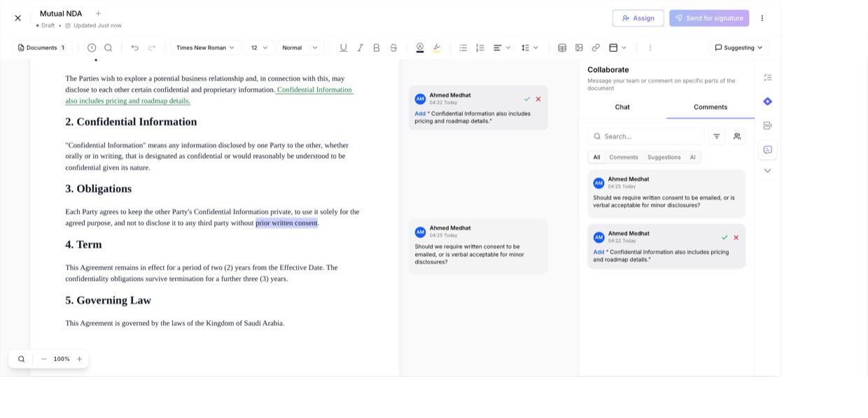Open the text alignment dropdown
Image resolution: width=868 pixels, height=418 pixels.
pos(502,48)
